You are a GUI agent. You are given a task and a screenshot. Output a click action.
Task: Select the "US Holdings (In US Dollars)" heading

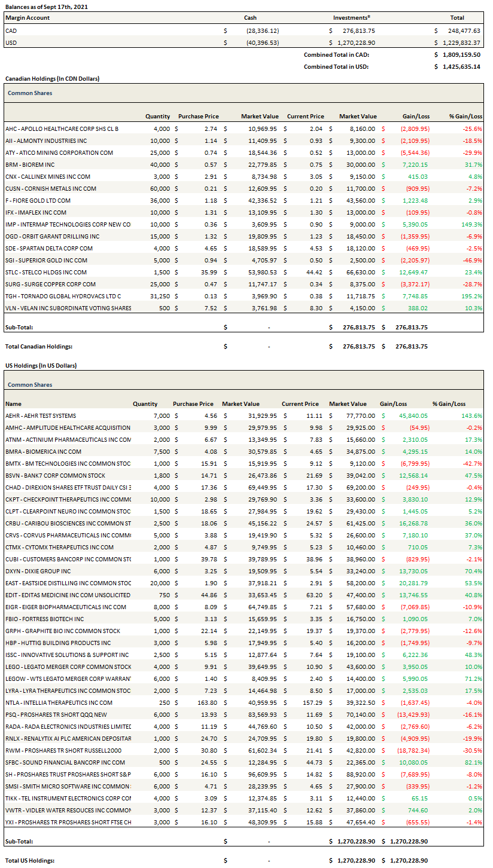41,365
